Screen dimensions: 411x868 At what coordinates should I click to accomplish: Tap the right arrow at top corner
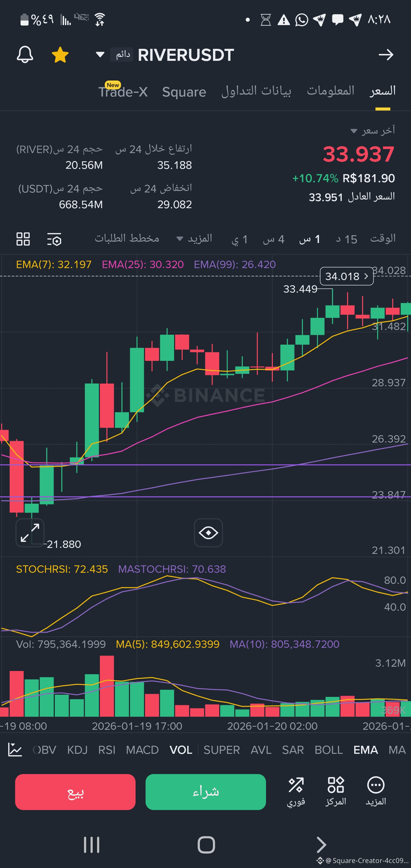(x=386, y=55)
